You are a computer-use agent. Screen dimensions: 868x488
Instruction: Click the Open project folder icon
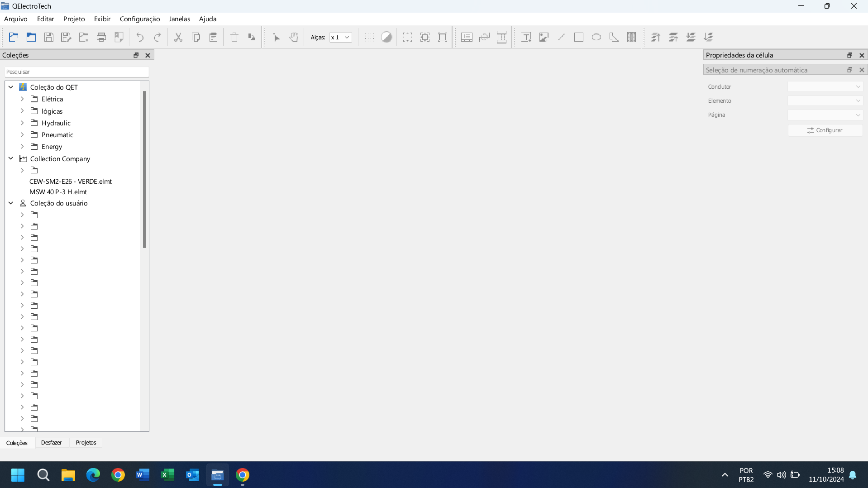[31, 37]
